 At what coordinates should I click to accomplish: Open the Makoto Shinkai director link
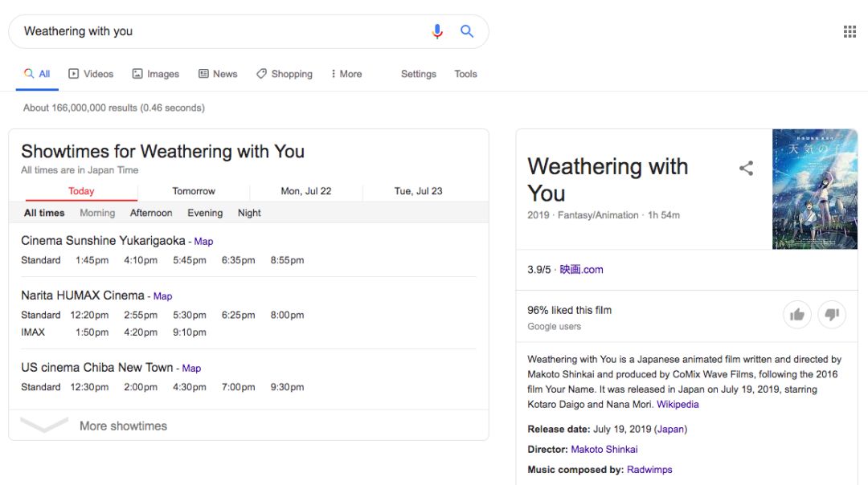604,449
